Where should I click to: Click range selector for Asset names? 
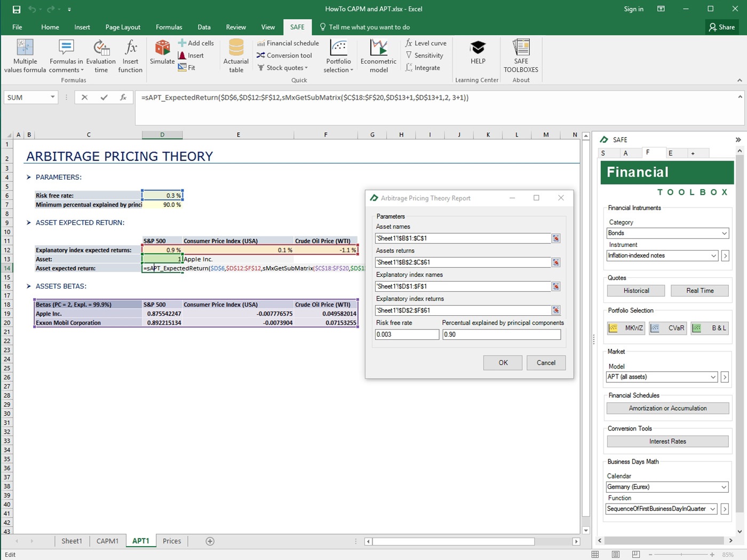point(556,238)
